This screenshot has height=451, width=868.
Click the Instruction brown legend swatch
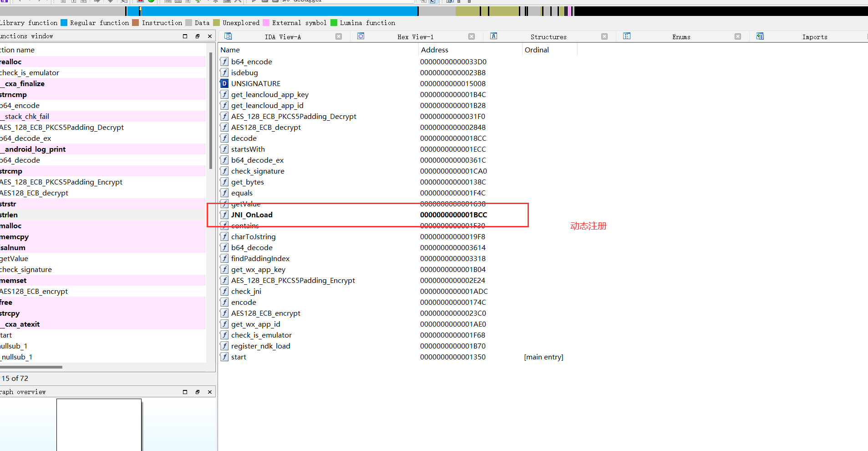tap(136, 23)
